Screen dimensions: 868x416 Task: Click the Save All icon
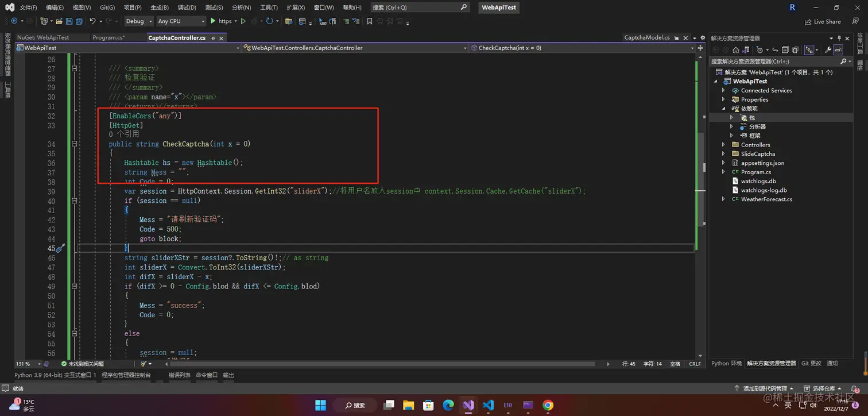click(x=79, y=21)
